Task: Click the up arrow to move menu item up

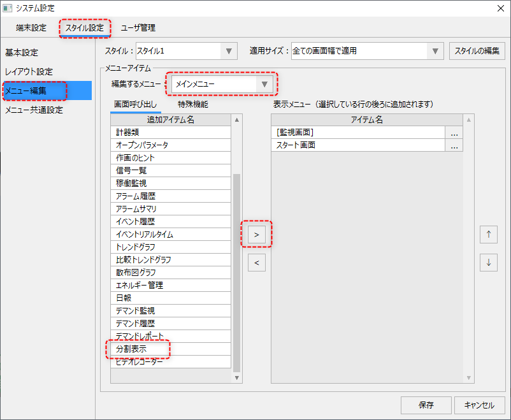Action: coord(489,235)
